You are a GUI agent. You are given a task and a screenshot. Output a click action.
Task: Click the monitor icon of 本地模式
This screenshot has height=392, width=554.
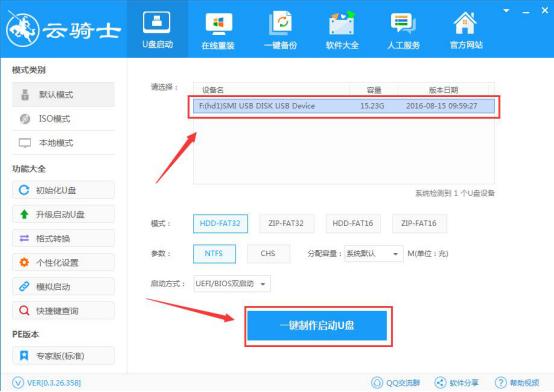[25, 143]
